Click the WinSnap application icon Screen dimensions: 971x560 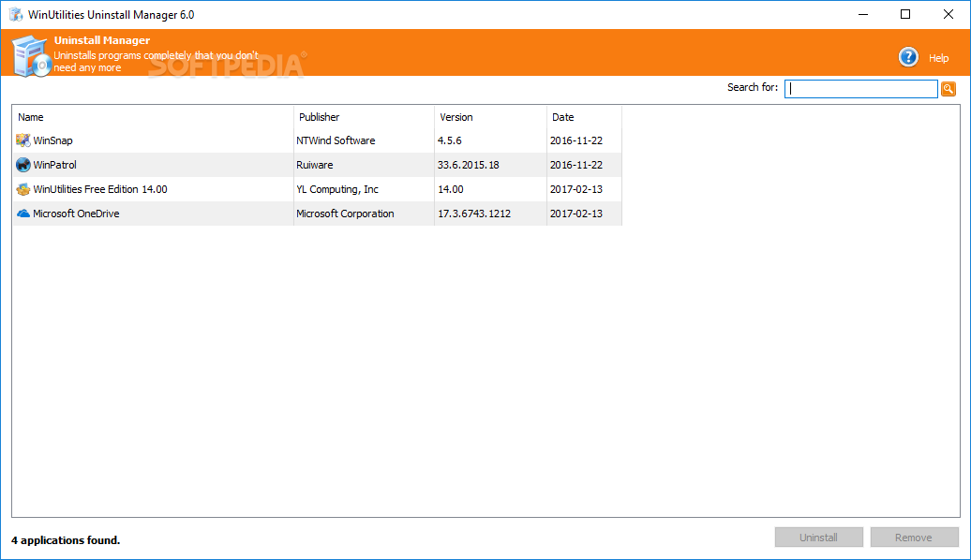(x=22, y=140)
